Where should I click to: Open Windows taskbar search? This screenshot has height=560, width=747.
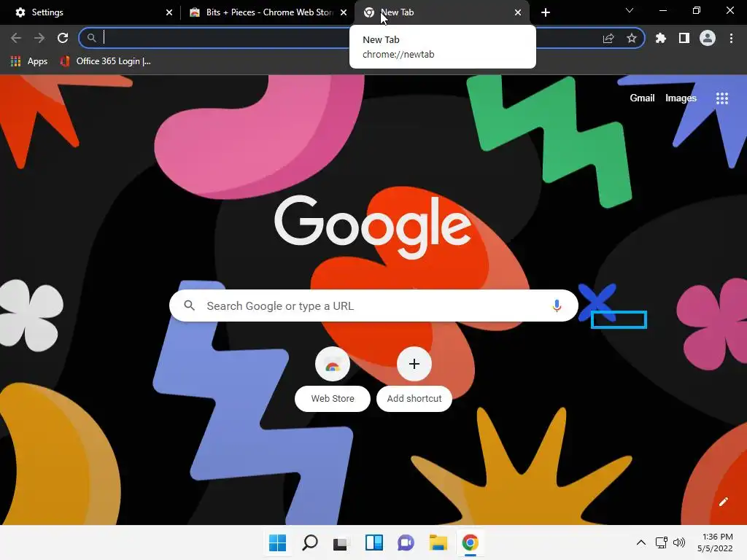pos(309,542)
